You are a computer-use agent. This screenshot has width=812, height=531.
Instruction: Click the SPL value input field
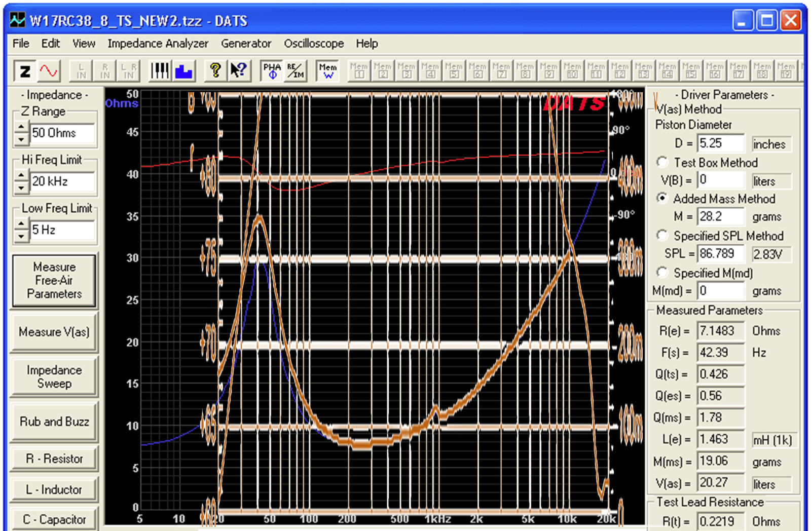721,253
